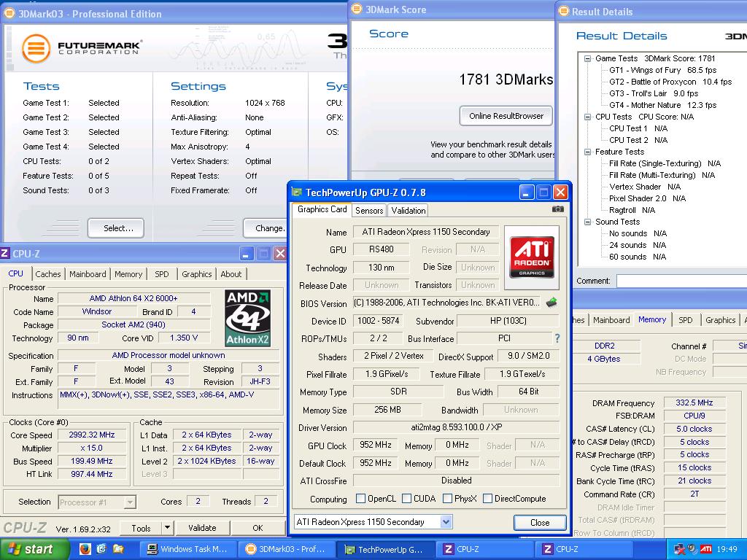Select GT3 - Troll's Lair result row

654,93
